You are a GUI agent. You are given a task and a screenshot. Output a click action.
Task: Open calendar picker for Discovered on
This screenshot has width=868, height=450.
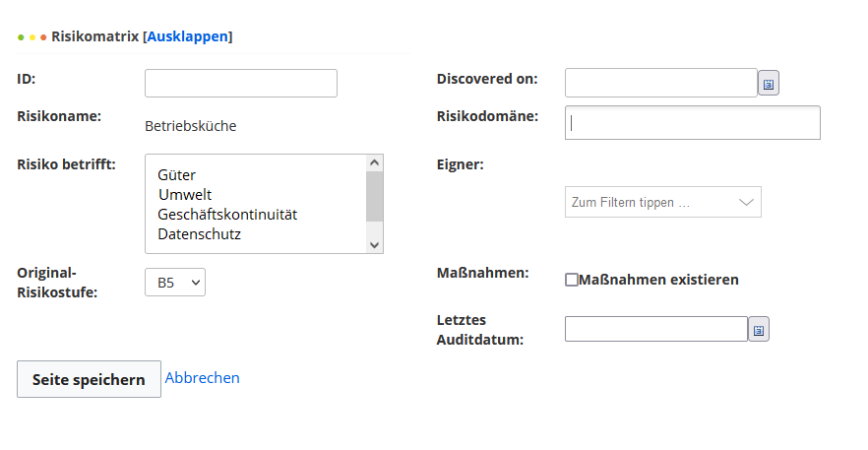(x=769, y=85)
